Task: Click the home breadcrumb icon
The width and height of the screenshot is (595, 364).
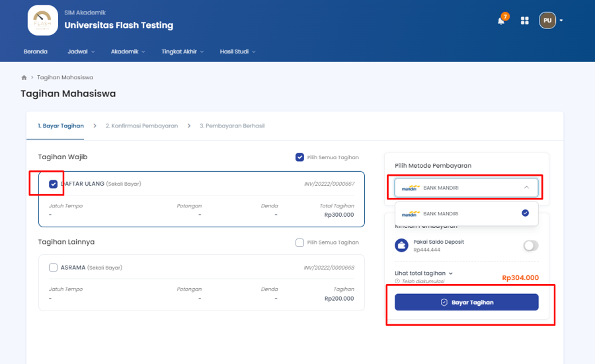Action: (24, 77)
